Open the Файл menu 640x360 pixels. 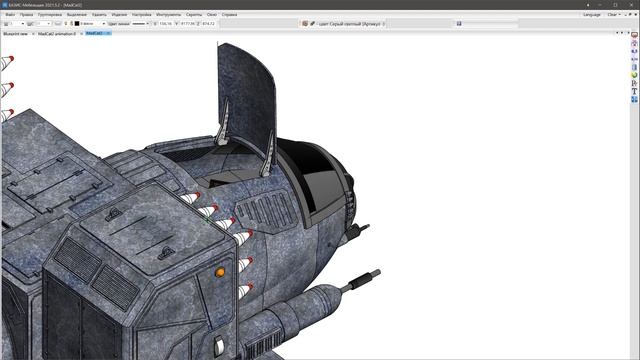pyautogui.click(x=10, y=15)
